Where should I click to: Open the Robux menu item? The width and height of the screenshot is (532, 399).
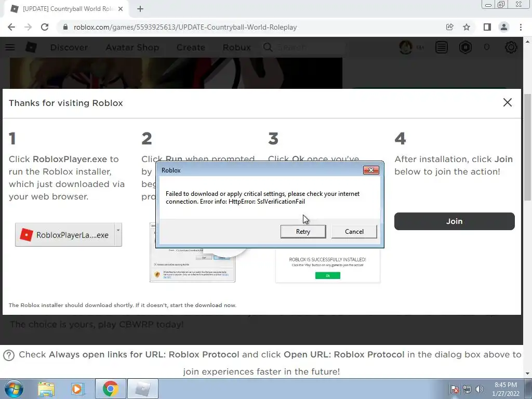tap(237, 47)
